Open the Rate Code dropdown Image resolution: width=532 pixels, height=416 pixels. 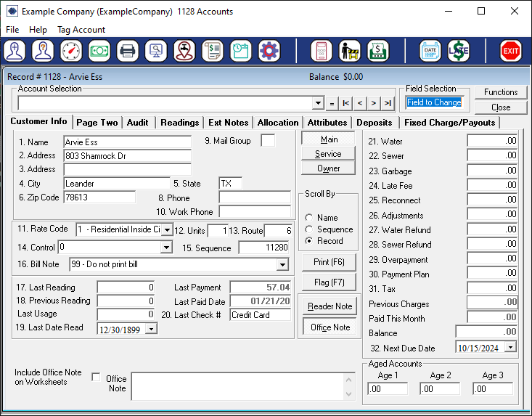point(167,229)
